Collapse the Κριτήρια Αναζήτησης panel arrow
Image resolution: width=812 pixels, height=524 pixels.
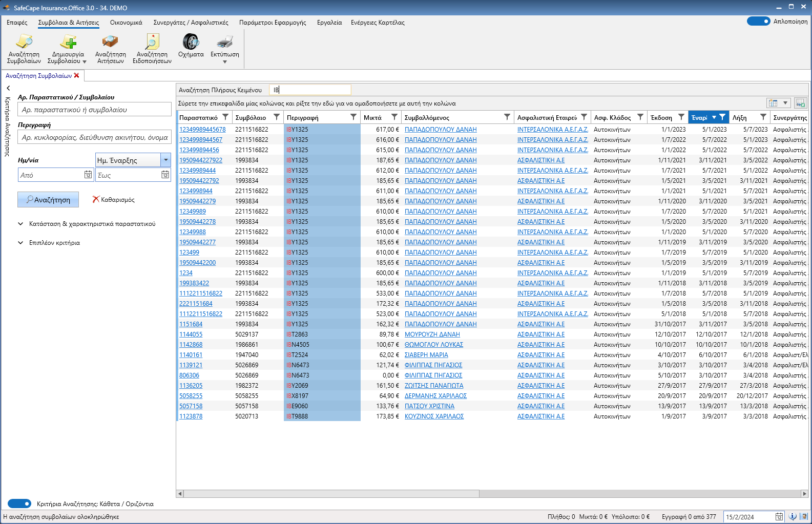8,88
